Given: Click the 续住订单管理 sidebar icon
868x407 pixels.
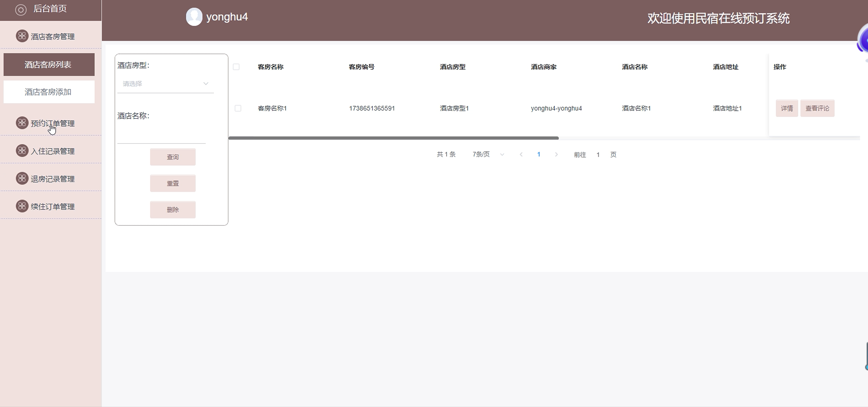Looking at the screenshot, I should coord(22,206).
